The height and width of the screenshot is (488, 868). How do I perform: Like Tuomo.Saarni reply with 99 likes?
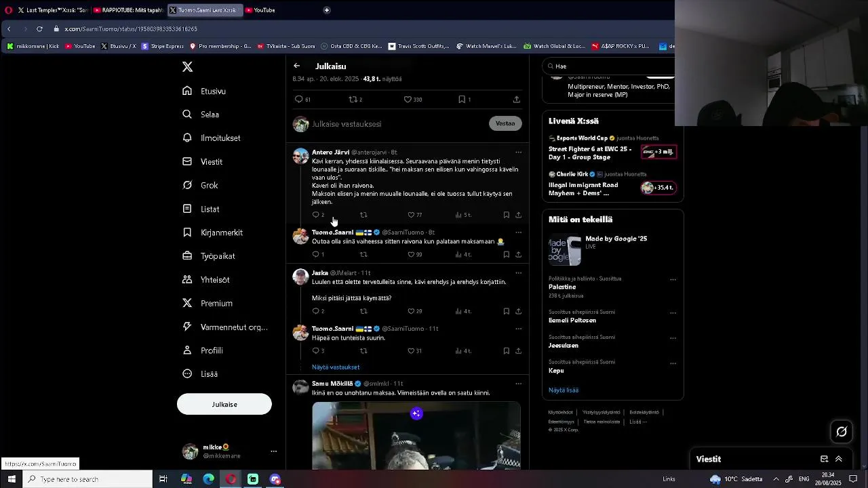click(x=414, y=255)
